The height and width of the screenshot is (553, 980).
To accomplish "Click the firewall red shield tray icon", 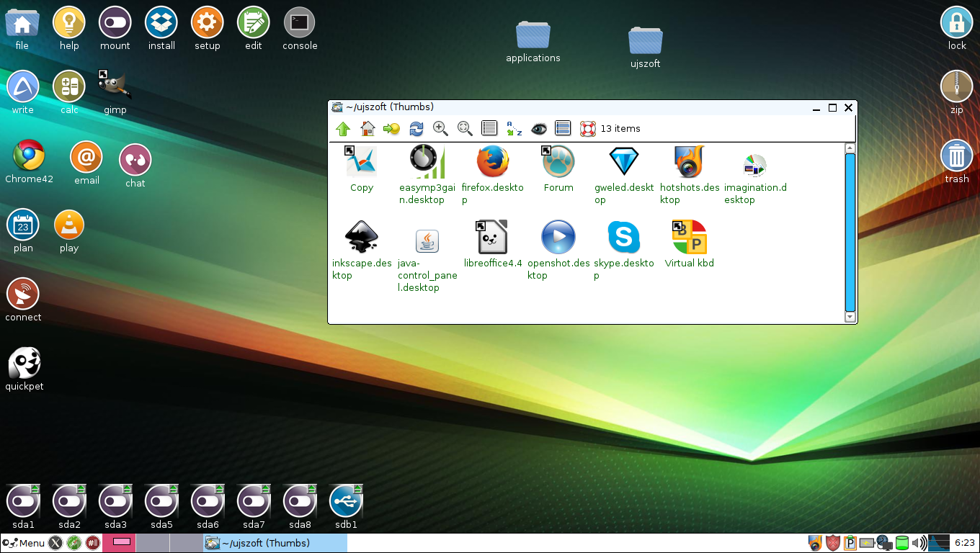I will pos(833,543).
